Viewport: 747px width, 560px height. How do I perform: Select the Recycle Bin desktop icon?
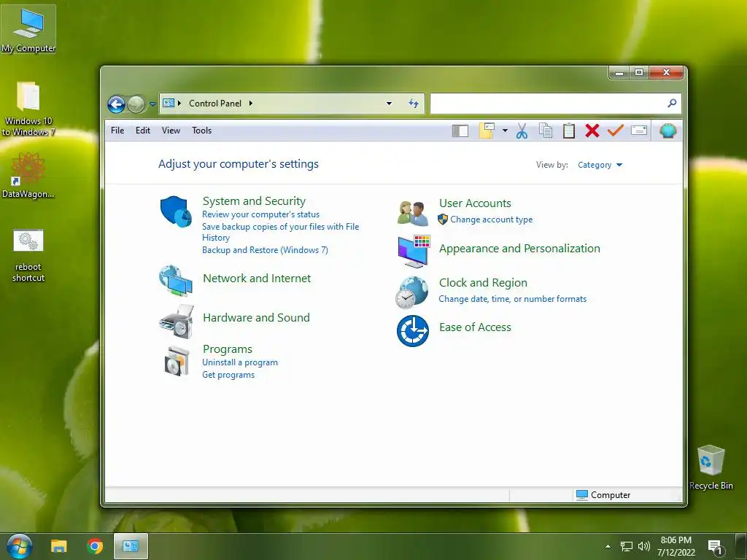(x=711, y=467)
